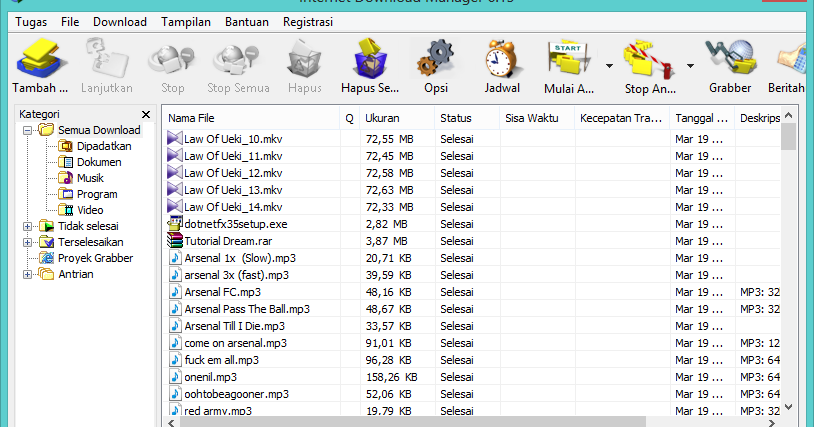Click the Hapus toolbar icon
The width and height of the screenshot is (814, 427).
(x=305, y=58)
